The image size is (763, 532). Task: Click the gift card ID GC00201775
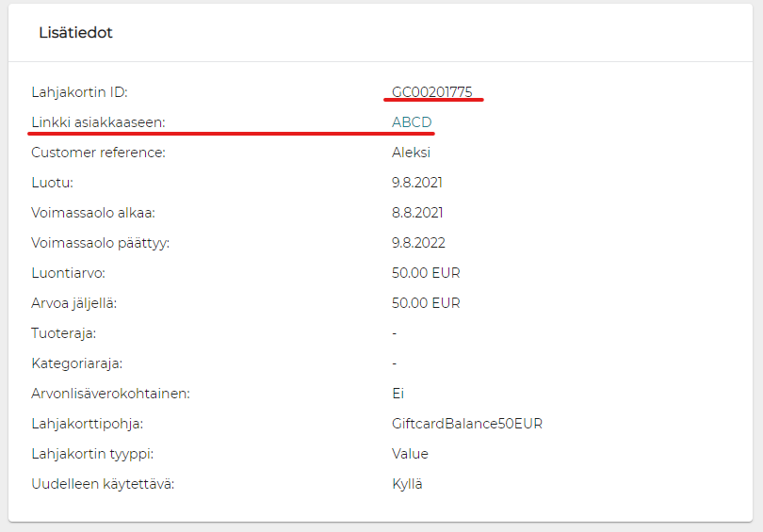(x=432, y=92)
